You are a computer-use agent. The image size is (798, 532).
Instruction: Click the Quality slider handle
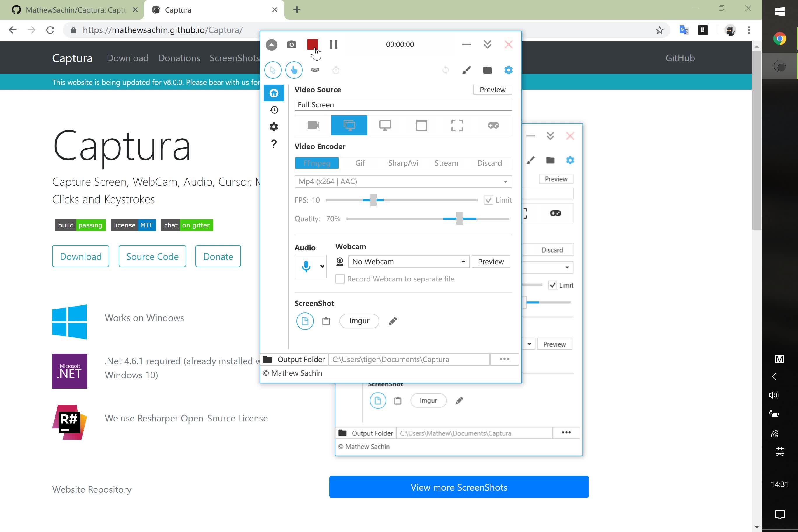point(459,219)
